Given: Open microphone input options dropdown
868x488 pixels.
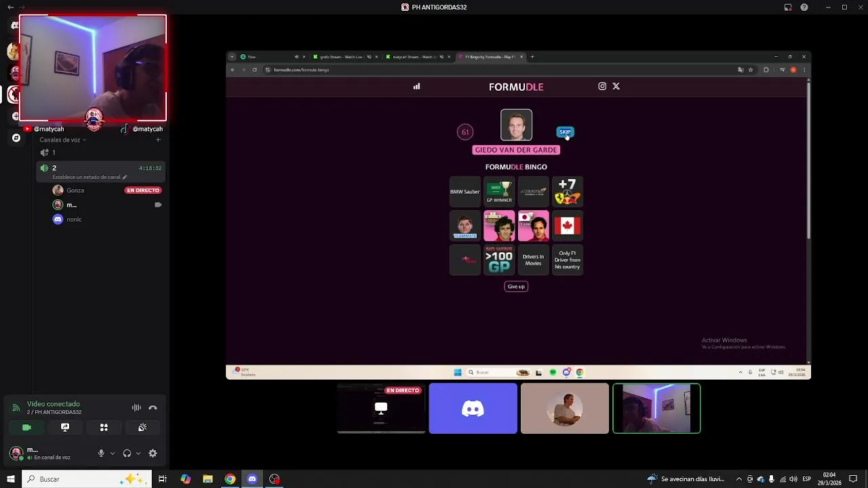Looking at the screenshot, I should click(113, 453).
